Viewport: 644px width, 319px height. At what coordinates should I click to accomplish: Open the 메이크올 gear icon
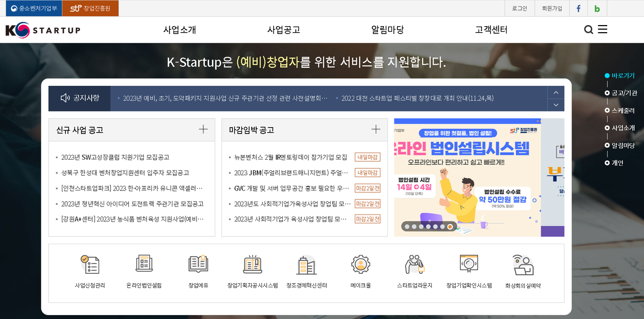click(361, 264)
